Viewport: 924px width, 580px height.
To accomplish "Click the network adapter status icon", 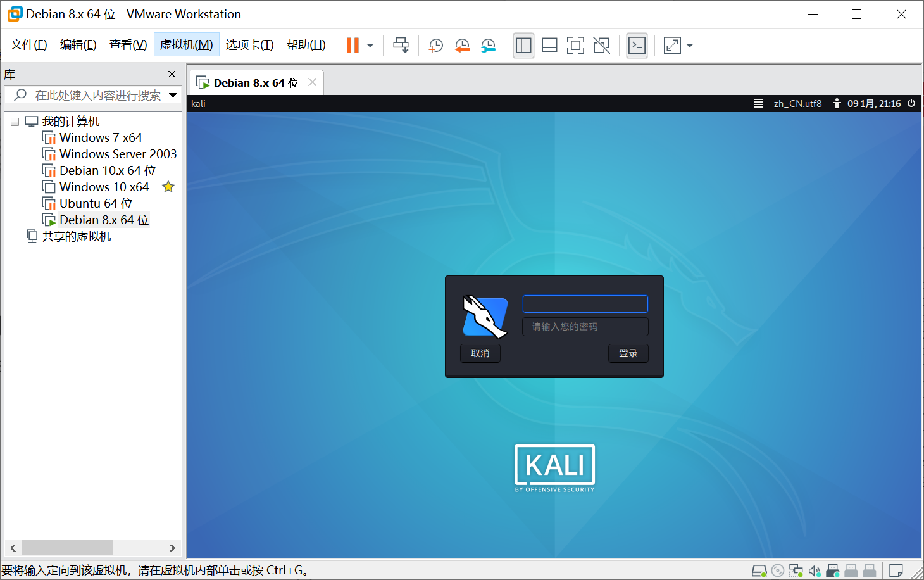I will [x=796, y=571].
